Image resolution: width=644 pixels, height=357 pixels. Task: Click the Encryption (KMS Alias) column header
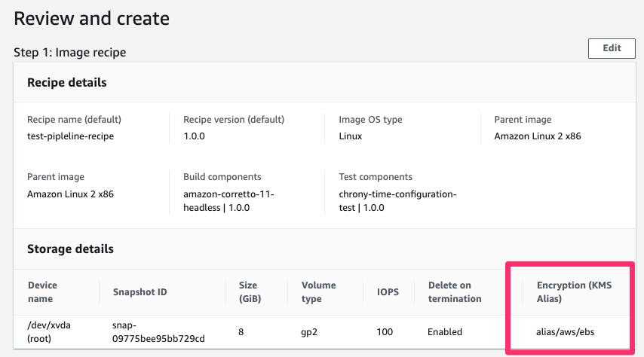[574, 291]
